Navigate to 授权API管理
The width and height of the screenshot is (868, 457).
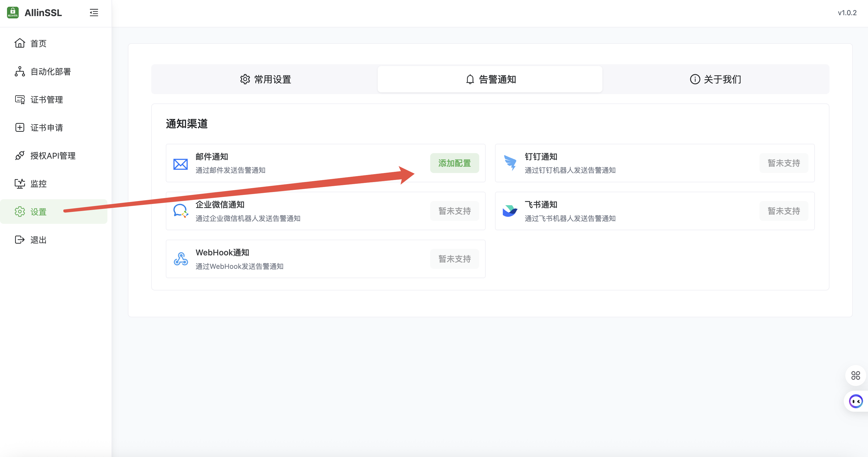pyautogui.click(x=53, y=155)
